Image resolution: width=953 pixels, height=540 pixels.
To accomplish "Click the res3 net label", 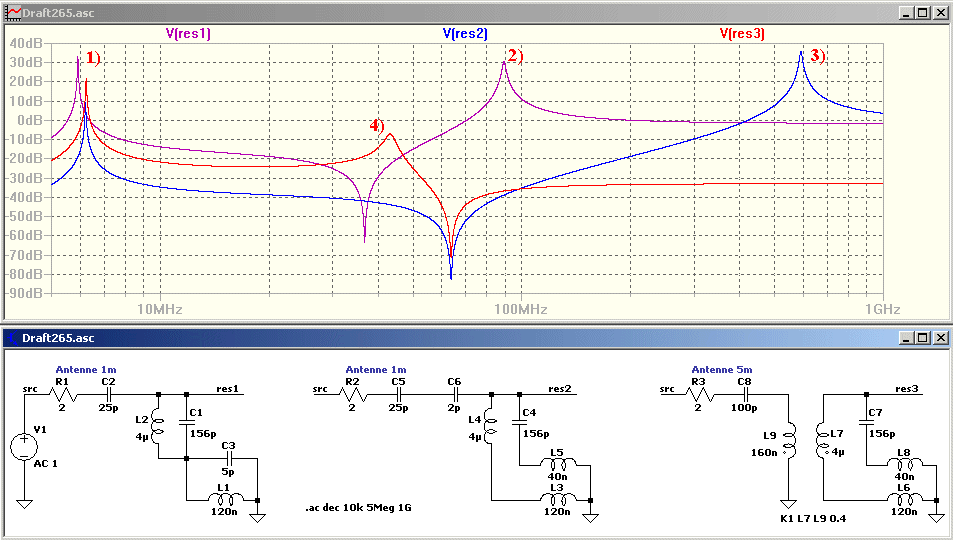I will pos(906,389).
